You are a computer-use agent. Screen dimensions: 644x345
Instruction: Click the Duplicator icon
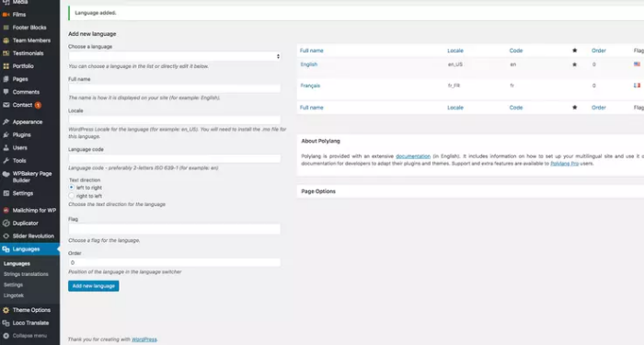(6, 224)
